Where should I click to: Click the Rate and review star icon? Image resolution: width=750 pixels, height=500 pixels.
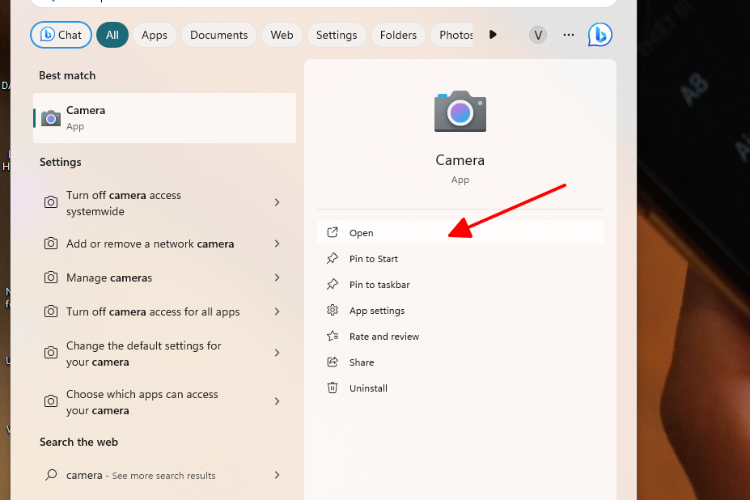pos(332,336)
